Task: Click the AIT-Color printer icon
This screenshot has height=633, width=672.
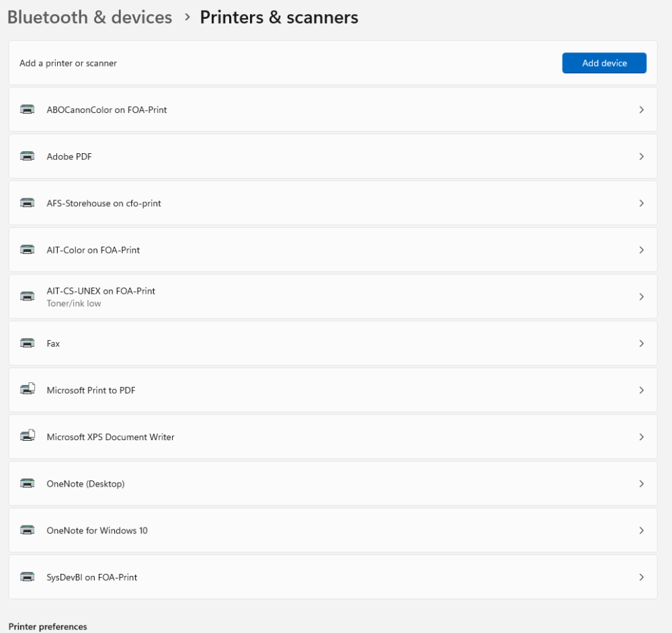Action: 28,250
